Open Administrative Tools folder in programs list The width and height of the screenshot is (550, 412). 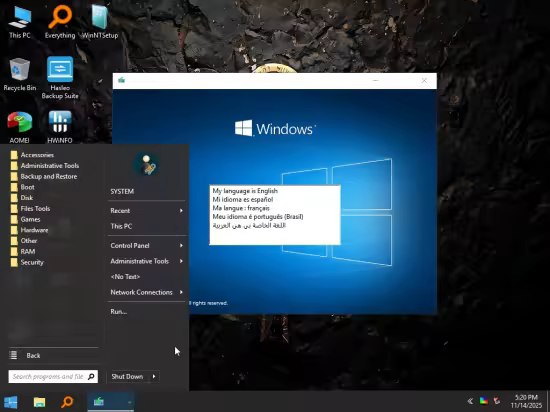click(x=45, y=166)
